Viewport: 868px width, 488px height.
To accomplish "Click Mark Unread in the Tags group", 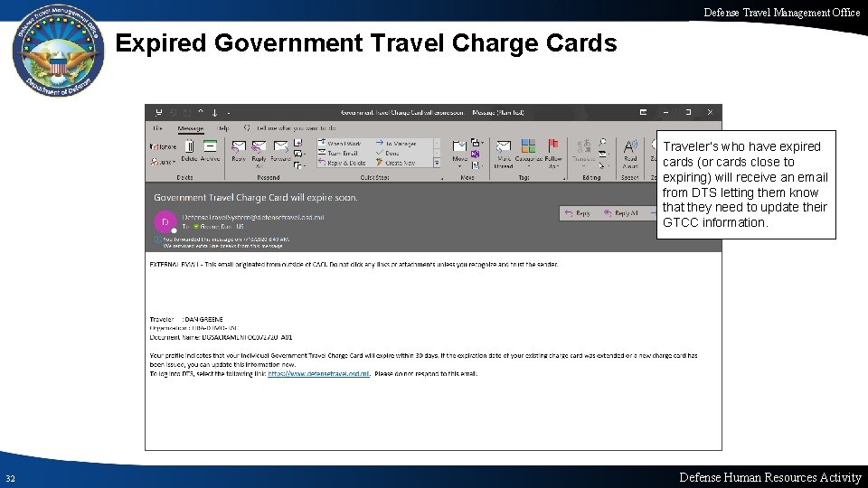I will [x=504, y=154].
